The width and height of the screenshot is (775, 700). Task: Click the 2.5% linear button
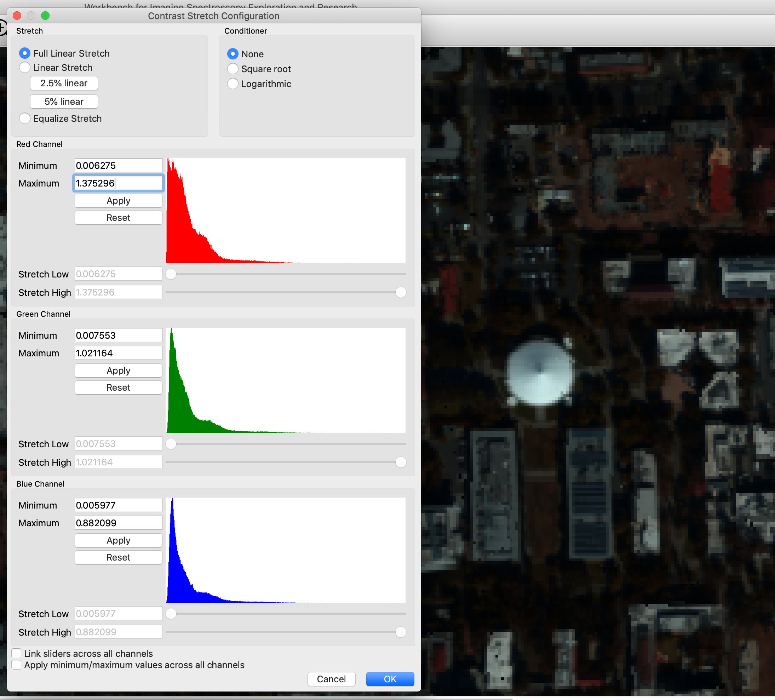[x=64, y=83]
